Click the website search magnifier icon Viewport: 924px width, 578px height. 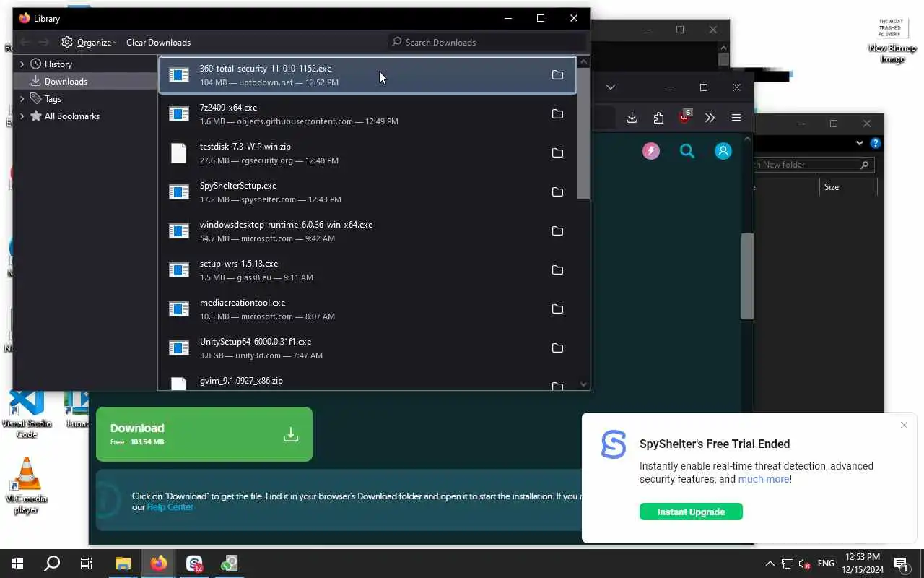[687, 151]
